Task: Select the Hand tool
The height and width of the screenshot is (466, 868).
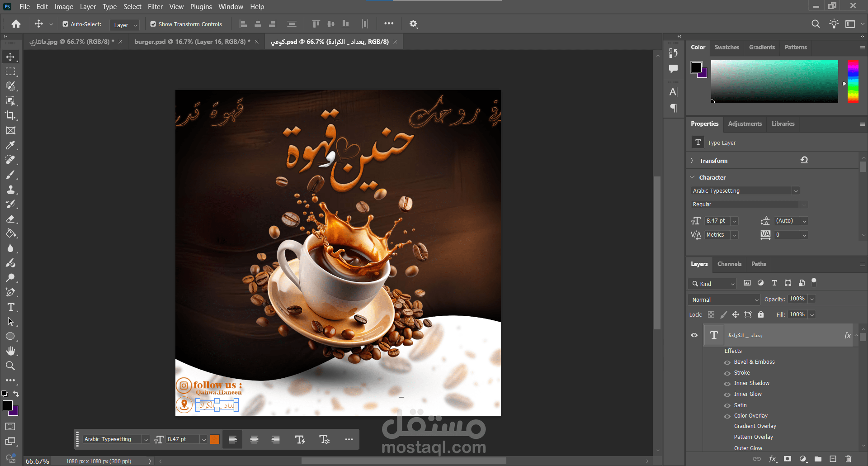Action: 10,351
